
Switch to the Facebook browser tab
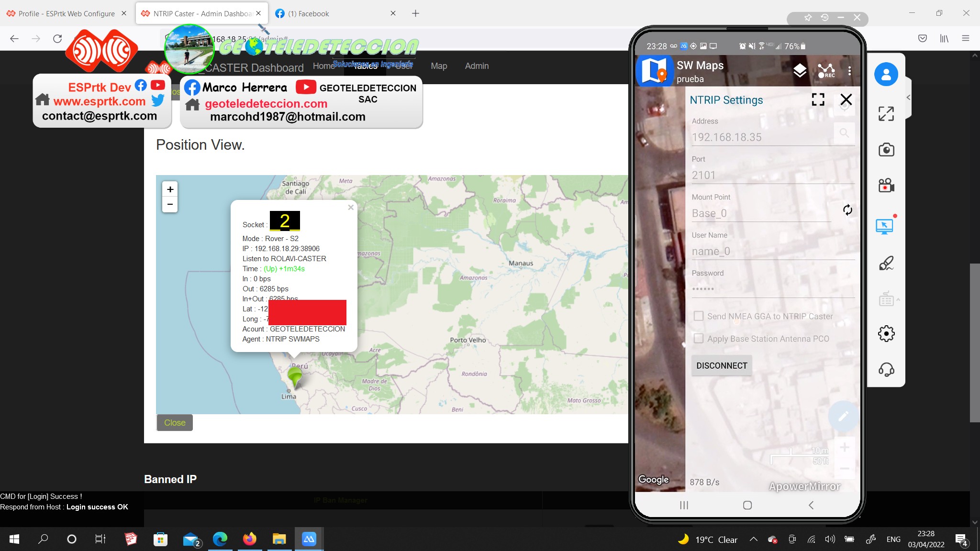tap(309, 13)
